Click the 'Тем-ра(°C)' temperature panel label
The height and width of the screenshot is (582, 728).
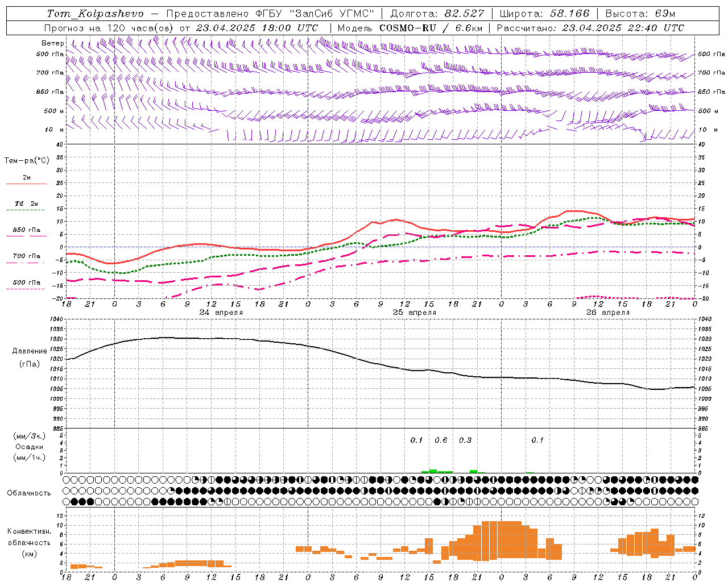tap(27, 161)
